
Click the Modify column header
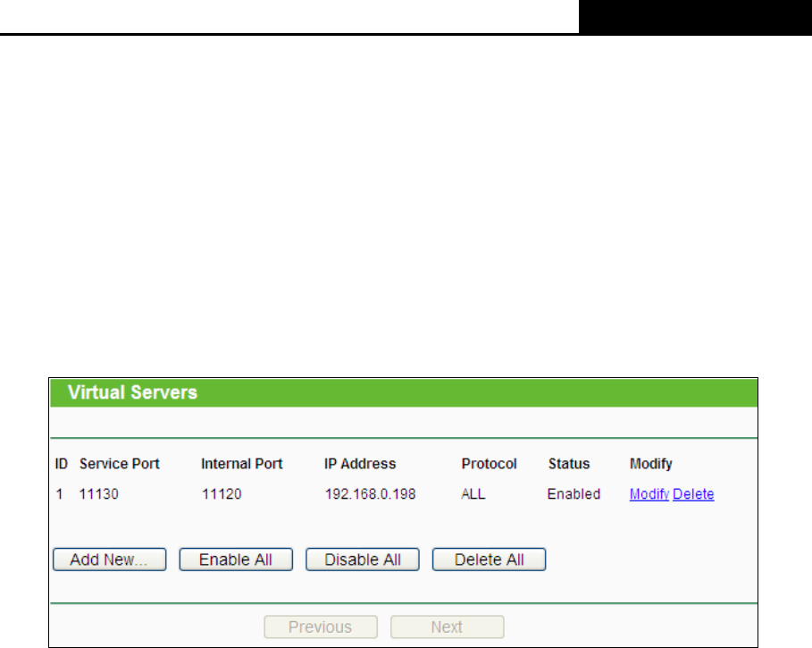[x=651, y=464]
